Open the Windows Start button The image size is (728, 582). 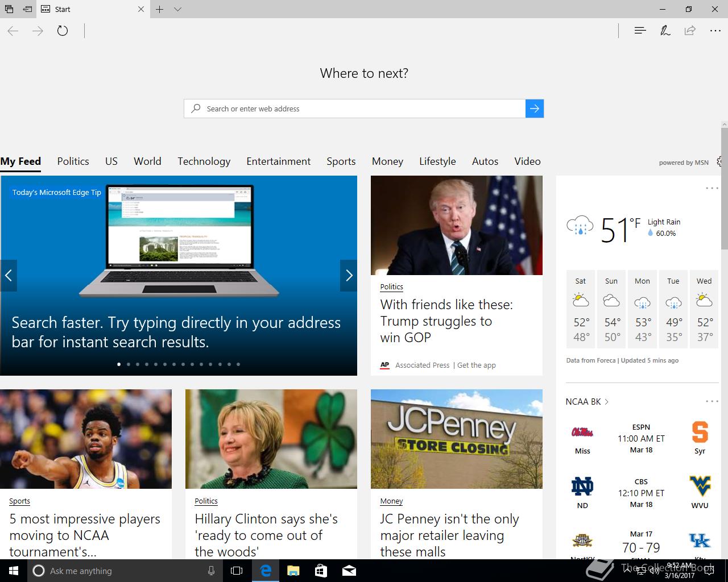pos(13,571)
